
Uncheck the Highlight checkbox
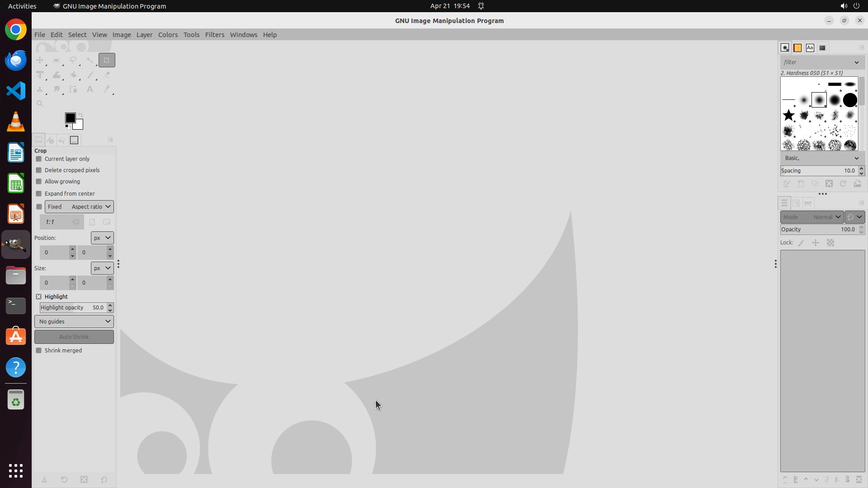tap(39, 297)
